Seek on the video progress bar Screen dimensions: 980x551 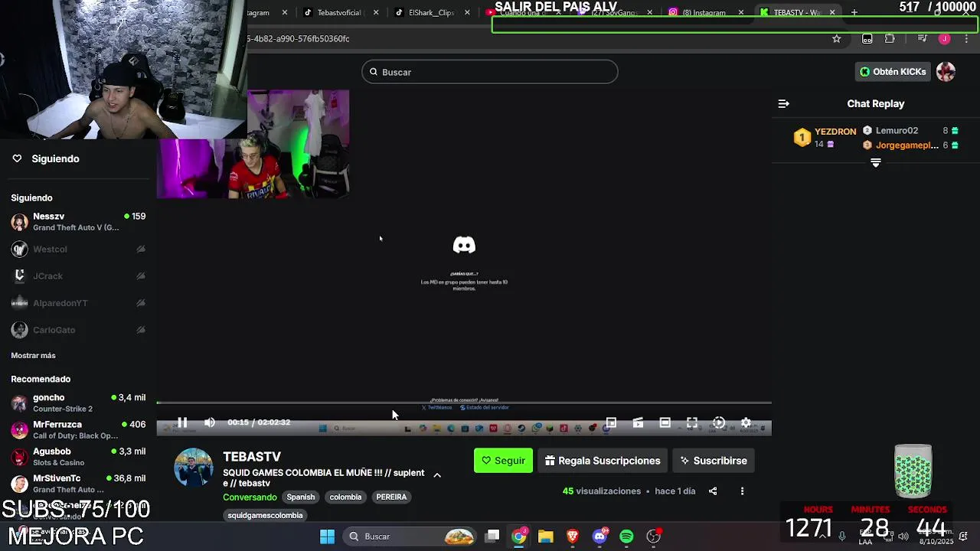pos(464,403)
